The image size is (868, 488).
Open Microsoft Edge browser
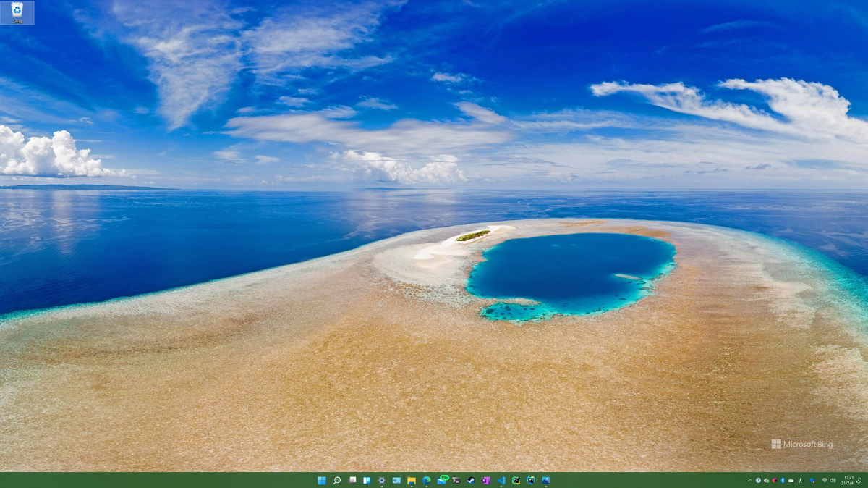(427, 480)
